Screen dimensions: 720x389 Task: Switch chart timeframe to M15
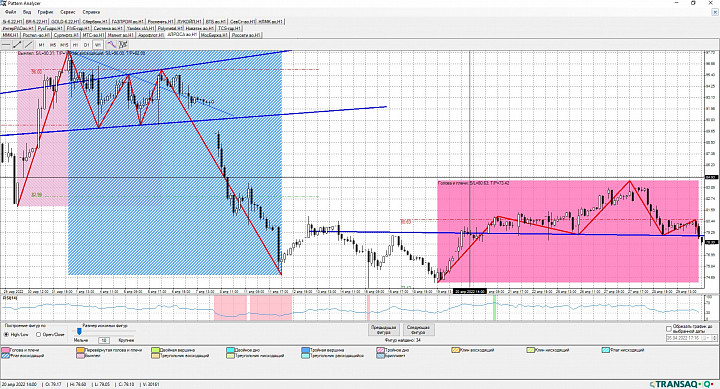[x=64, y=45]
